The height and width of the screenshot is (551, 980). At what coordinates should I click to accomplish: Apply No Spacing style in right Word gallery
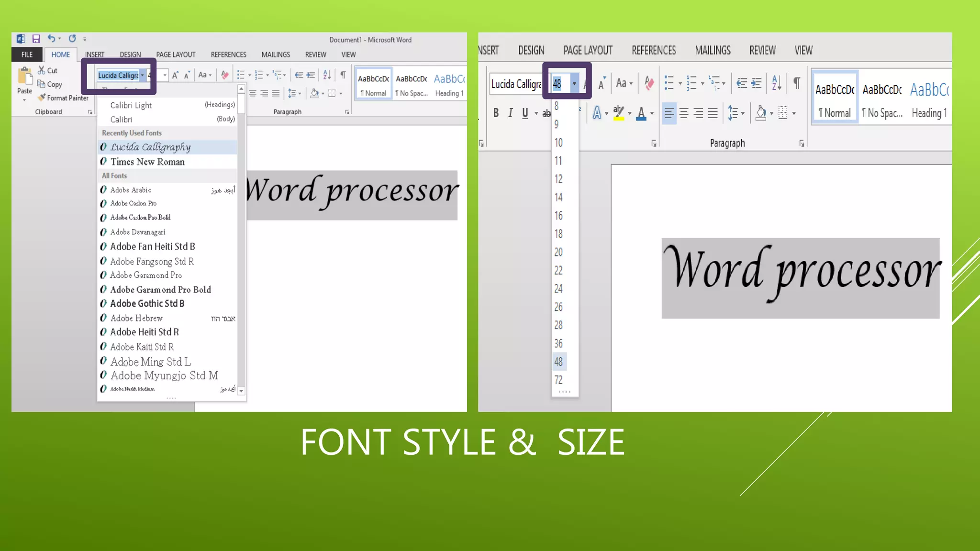pyautogui.click(x=882, y=99)
